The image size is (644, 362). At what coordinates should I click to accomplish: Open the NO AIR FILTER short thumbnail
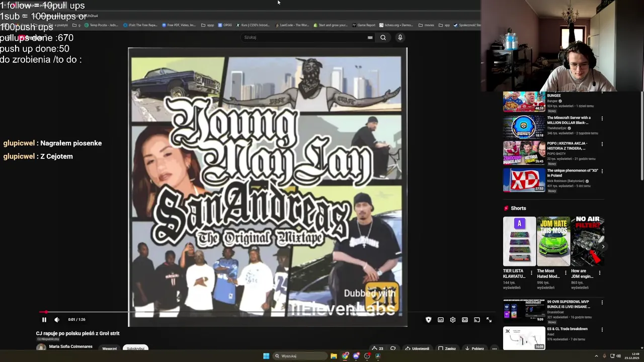[x=588, y=241]
